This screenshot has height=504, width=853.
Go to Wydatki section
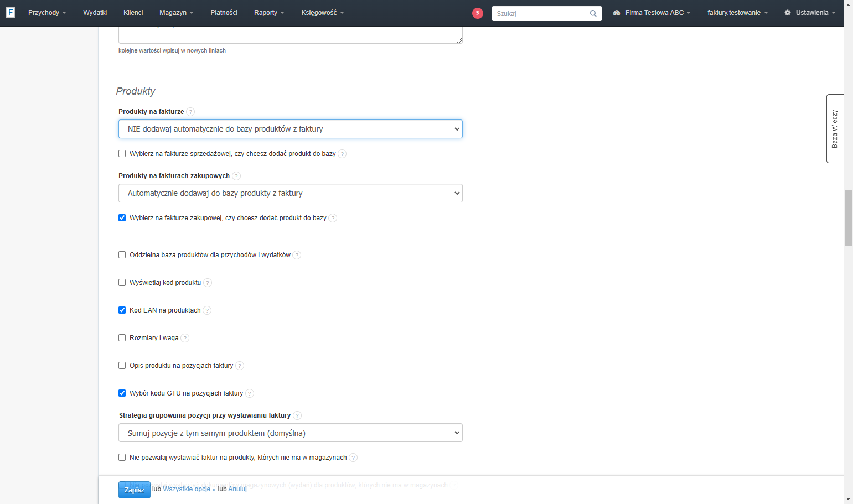pos(95,13)
